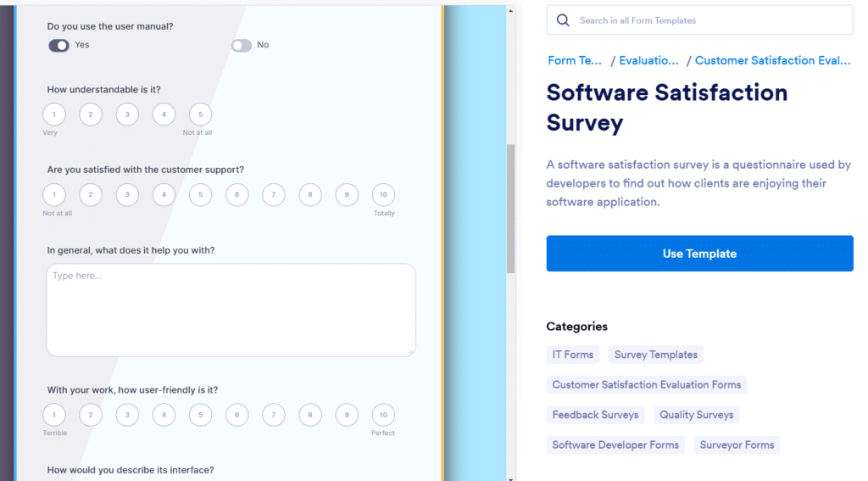Open the Customer Satisfaction Eval breadcrumb link
The height and width of the screenshot is (481, 868).
click(x=773, y=60)
